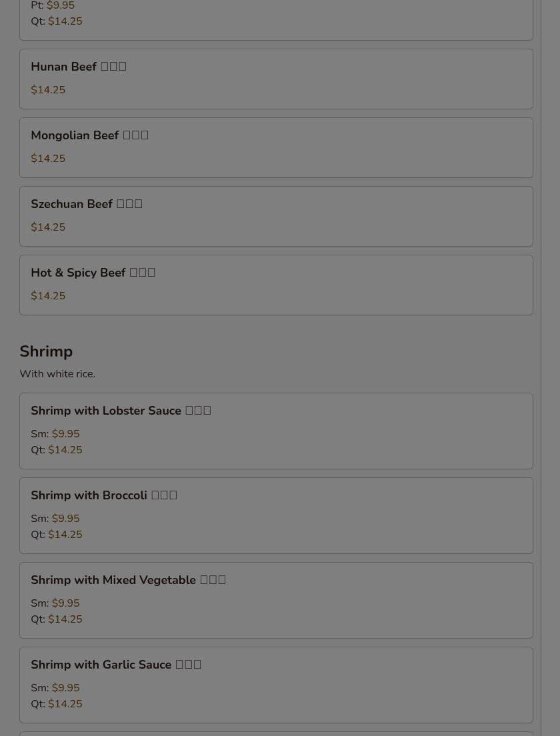This screenshot has height=736, width=560.
Task: Click the Hunan Beef $14.25 price
Action: tap(48, 89)
